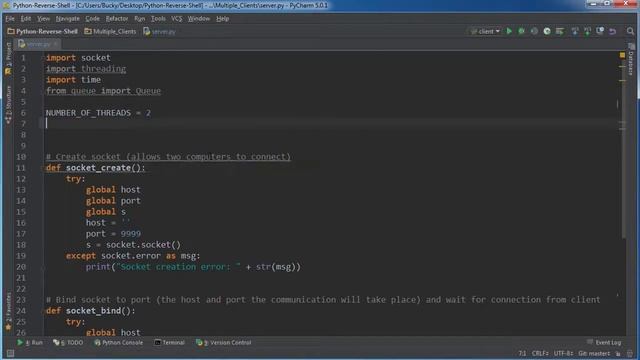Screen dimensions: 640x360
Task: Open the Project tool window sidebar tab
Action: 8,58
